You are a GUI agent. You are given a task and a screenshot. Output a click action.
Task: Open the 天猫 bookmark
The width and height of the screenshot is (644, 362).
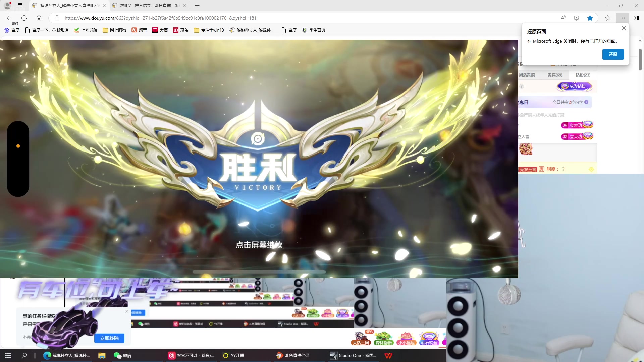coord(160,30)
